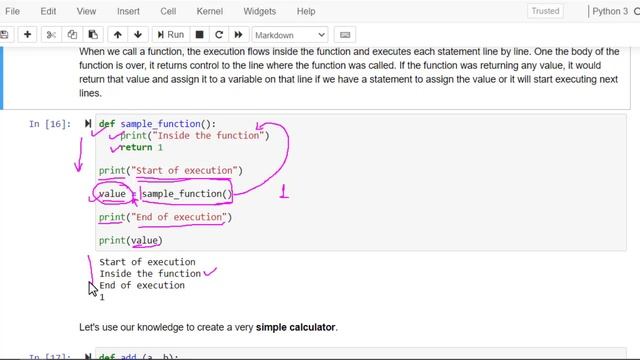Click the Python 3 kernel name

(x=610, y=11)
